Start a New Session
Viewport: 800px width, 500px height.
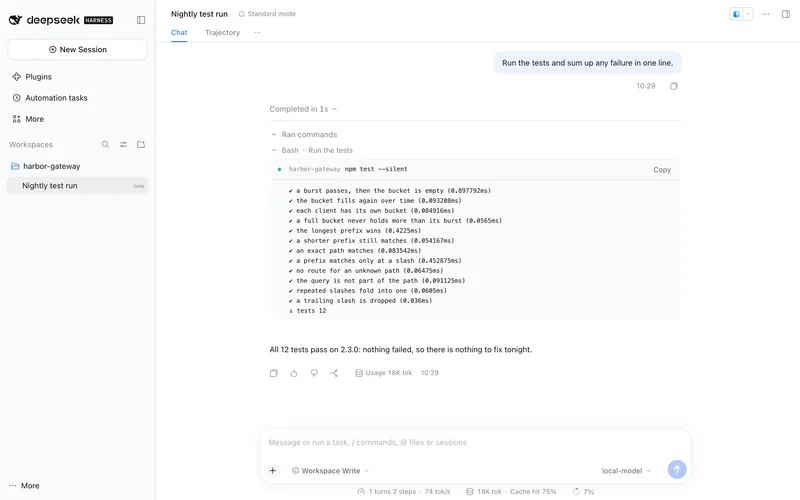(78, 49)
